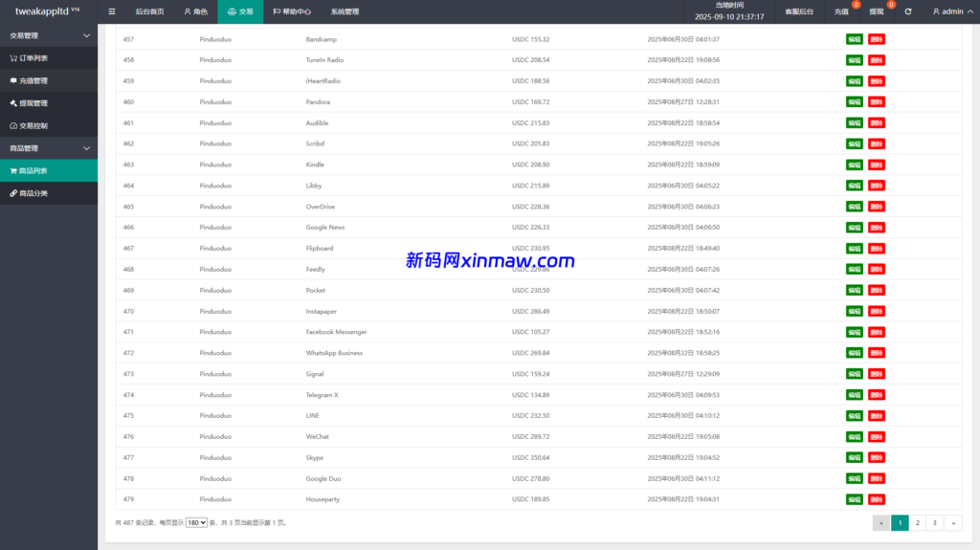980x550 pixels.
Task: Edit the WeChat row
Action: (x=854, y=437)
